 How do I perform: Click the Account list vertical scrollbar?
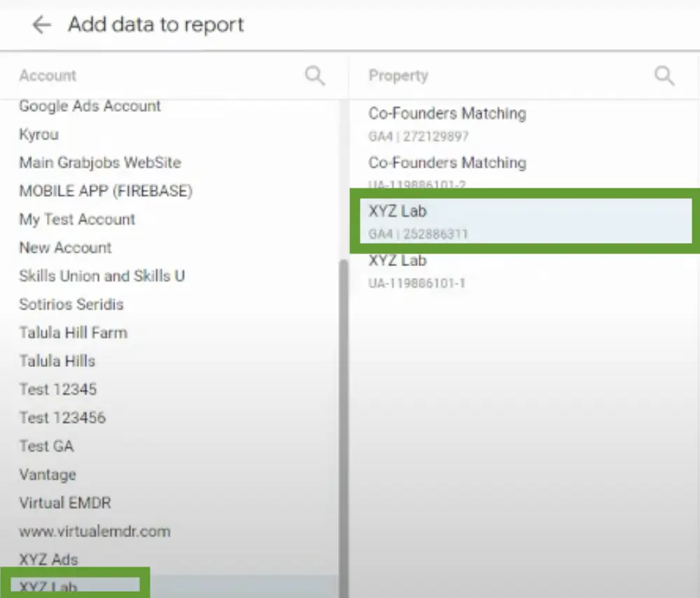point(343,429)
